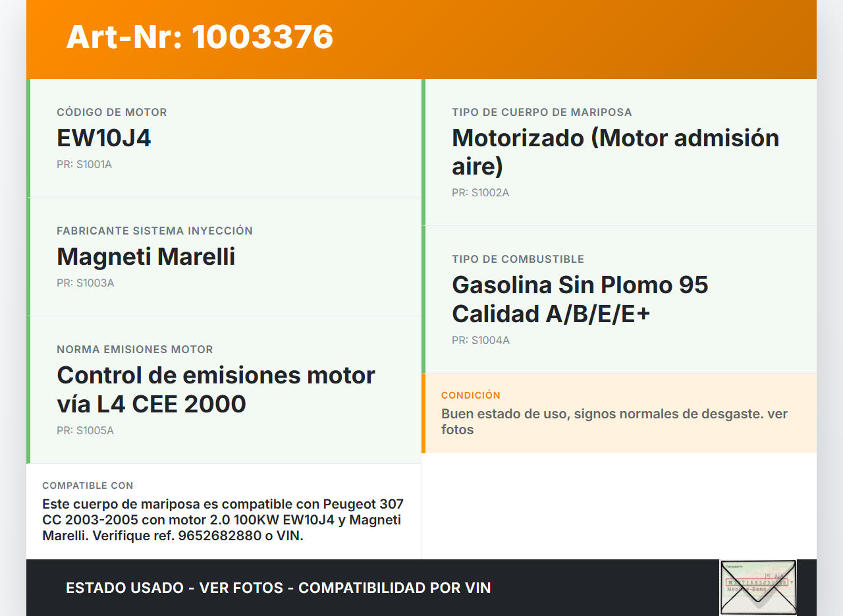Click the envelope VIN image in footer
Screen dimensions: 843x616
tap(758, 588)
